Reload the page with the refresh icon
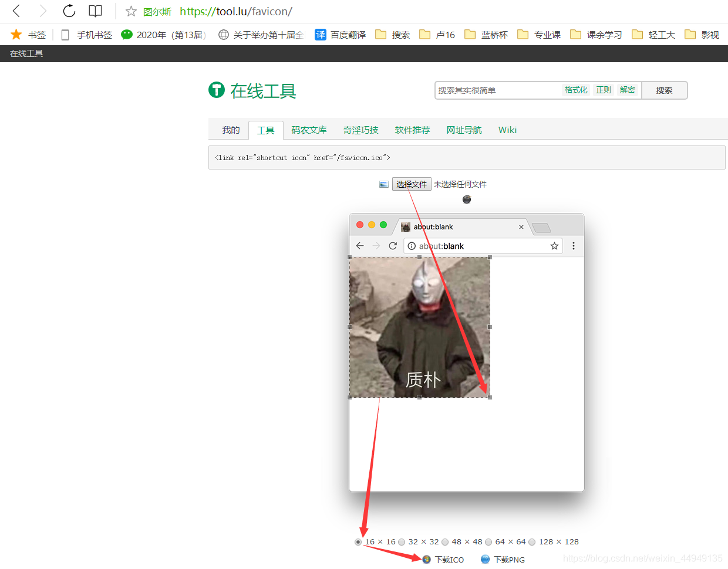Image resolution: width=728 pixels, height=569 pixels. point(69,11)
